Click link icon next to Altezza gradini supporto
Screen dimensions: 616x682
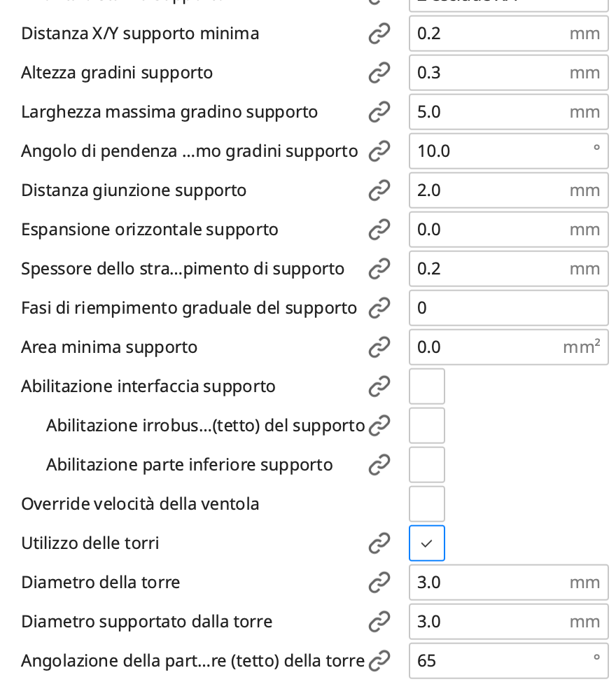click(x=379, y=73)
